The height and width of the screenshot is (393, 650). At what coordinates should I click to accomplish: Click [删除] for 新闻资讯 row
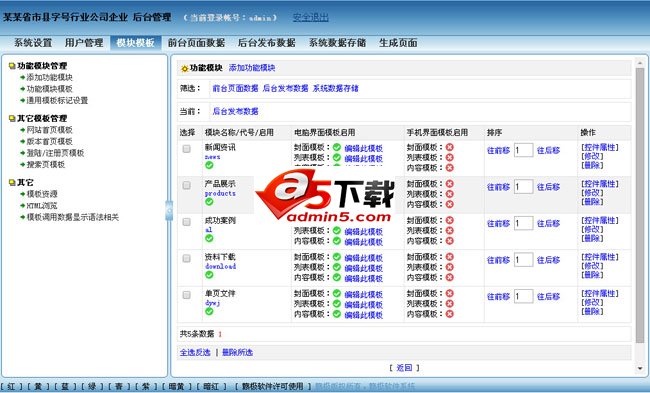[592, 165]
